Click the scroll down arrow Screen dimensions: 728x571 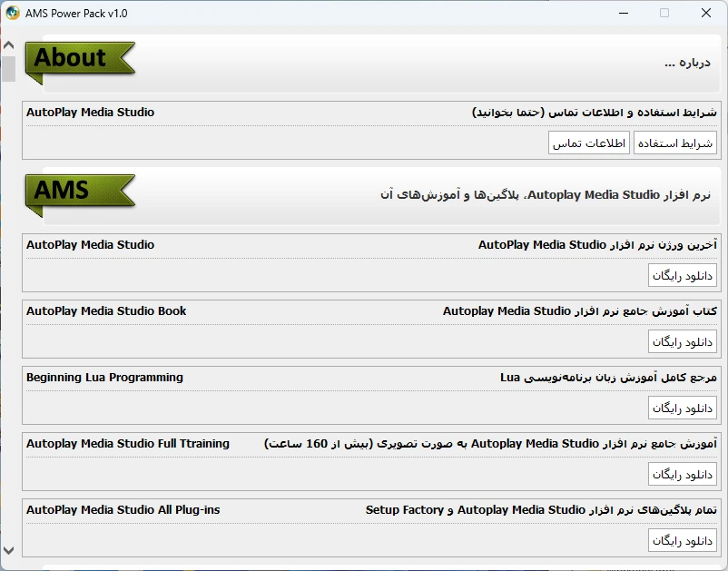8,550
